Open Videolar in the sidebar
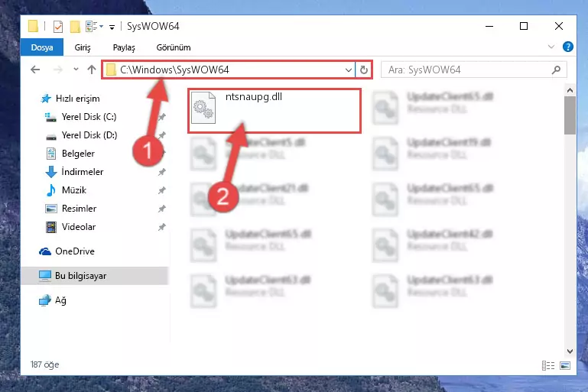Viewport: 588px width, 392px height. pyautogui.click(x=70, y=227)
